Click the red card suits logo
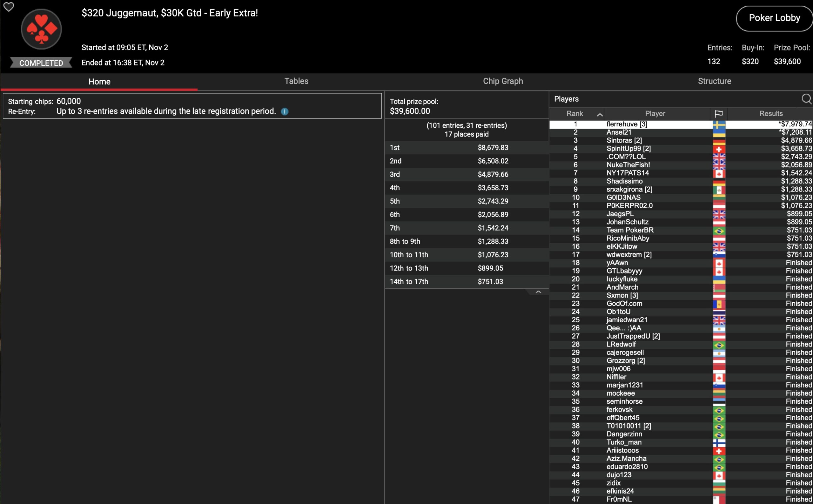Screen dimensions: 813x504 (x=41, y=29)
